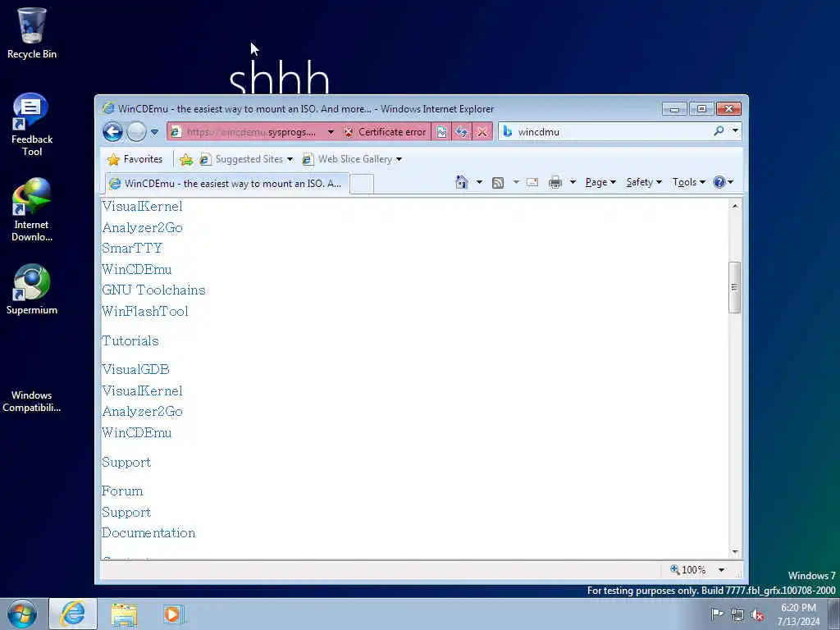This screenshot has height=630, width=840.
Task: Click the taskbar clock showing 6:20 PM
Action: click(798, 614)
